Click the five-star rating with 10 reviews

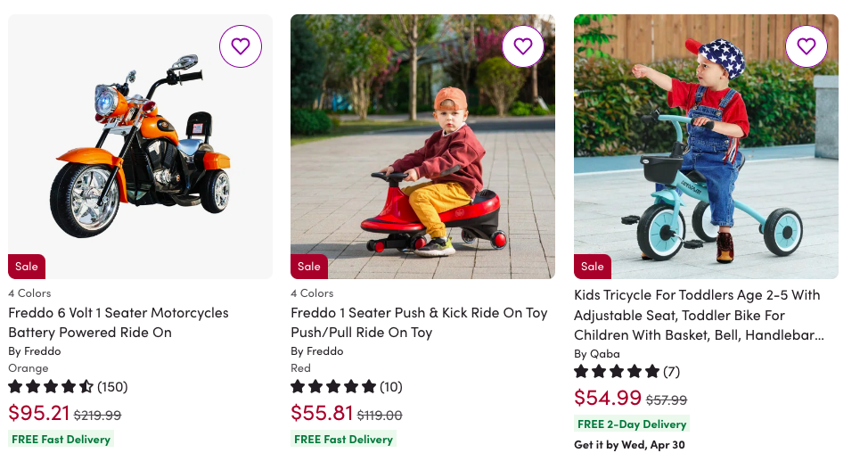click(347, 387)
